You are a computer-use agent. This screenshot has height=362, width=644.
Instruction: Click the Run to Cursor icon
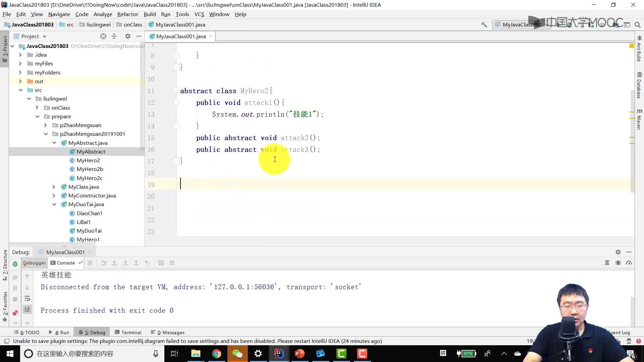(147, 263)
